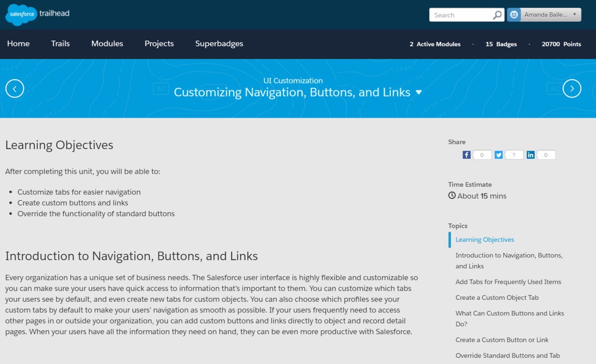View your 15 Badges
The width and height of the screenshot is (596, 364).
pyautogui.click(x=501, y=44)
